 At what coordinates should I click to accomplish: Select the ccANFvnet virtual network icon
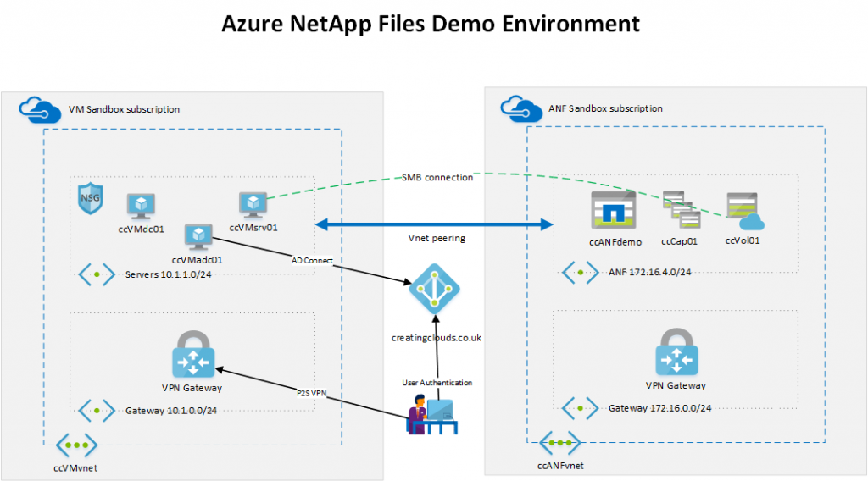[x=559, y=443]
